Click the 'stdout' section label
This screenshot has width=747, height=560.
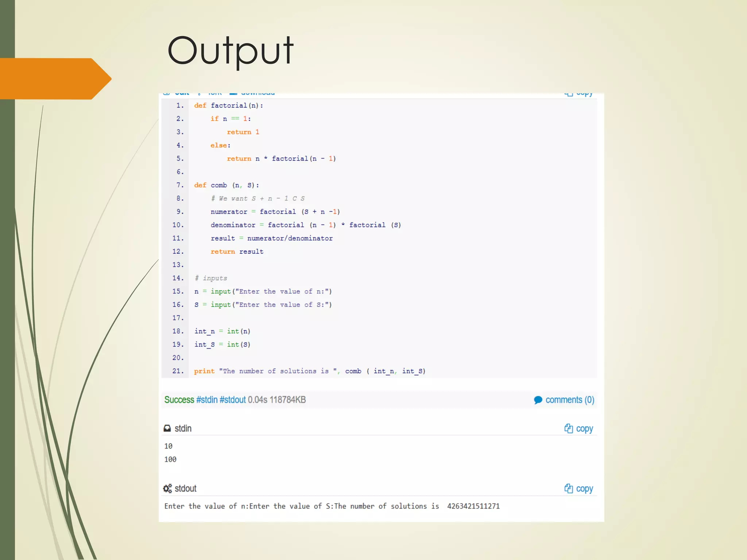pyautogui.click(x=186, y=489)
